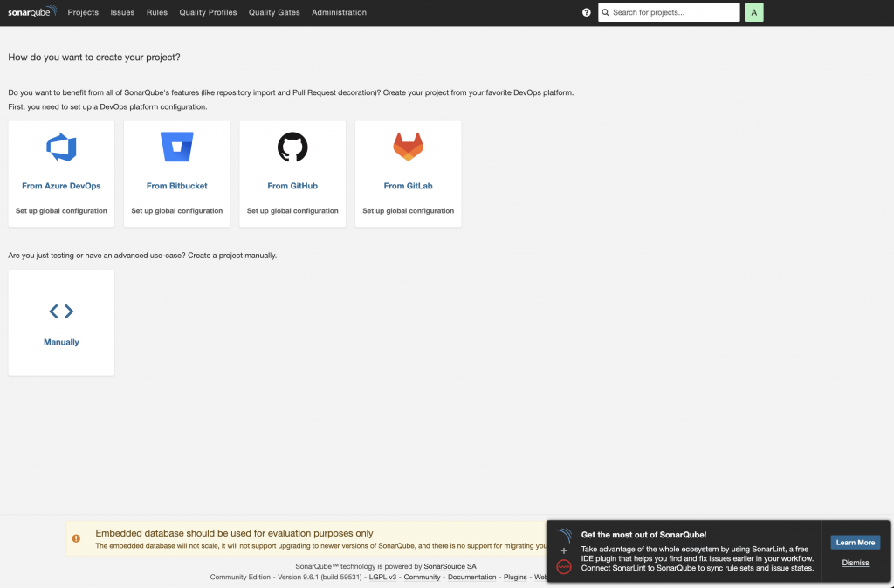Click the 'Get the most out of SonarQube!' title
The image size is (894, 588).
tap(643, 535)
